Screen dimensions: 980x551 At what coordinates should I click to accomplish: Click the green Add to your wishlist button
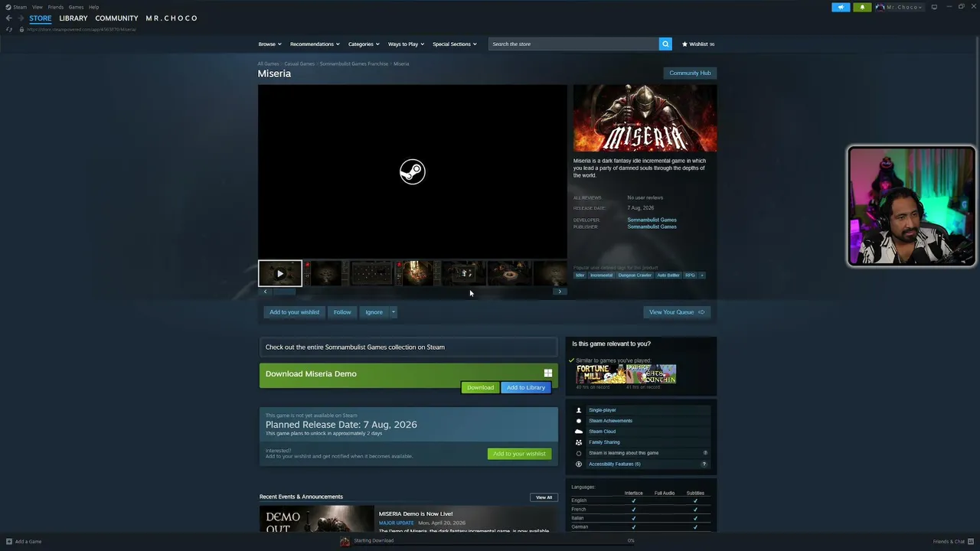pyautogui.click(x=519, y=454)
